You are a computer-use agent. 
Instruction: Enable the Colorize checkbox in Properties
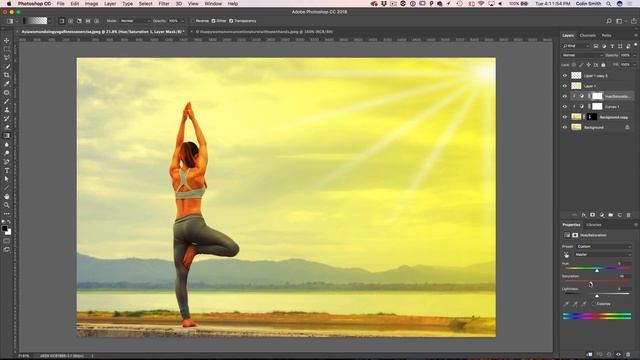click(x=594, y=304)
